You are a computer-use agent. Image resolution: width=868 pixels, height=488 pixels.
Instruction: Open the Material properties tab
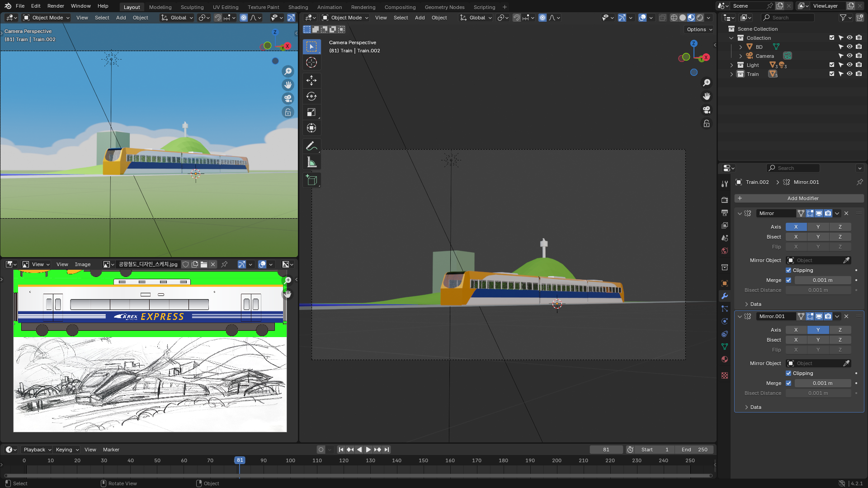[725, 359]
